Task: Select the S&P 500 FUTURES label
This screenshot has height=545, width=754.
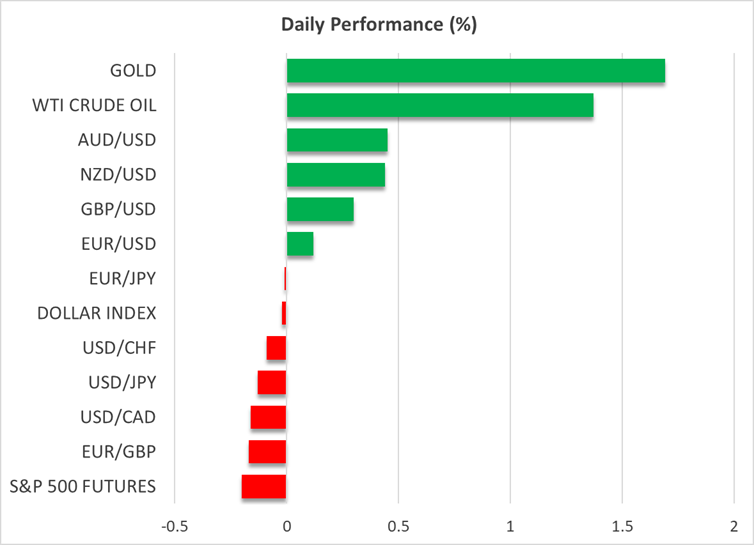Action: tap(82, 487)
